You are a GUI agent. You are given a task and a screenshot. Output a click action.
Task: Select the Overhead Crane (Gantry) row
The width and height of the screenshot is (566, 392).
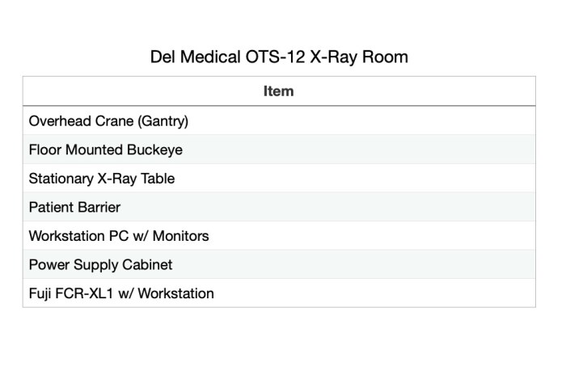tap(279, 121)
